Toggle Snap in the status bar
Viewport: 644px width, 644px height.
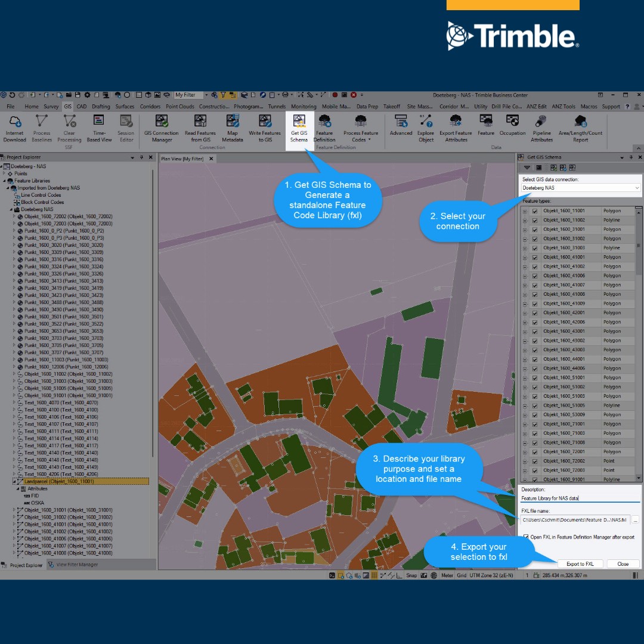pos(411,575)
